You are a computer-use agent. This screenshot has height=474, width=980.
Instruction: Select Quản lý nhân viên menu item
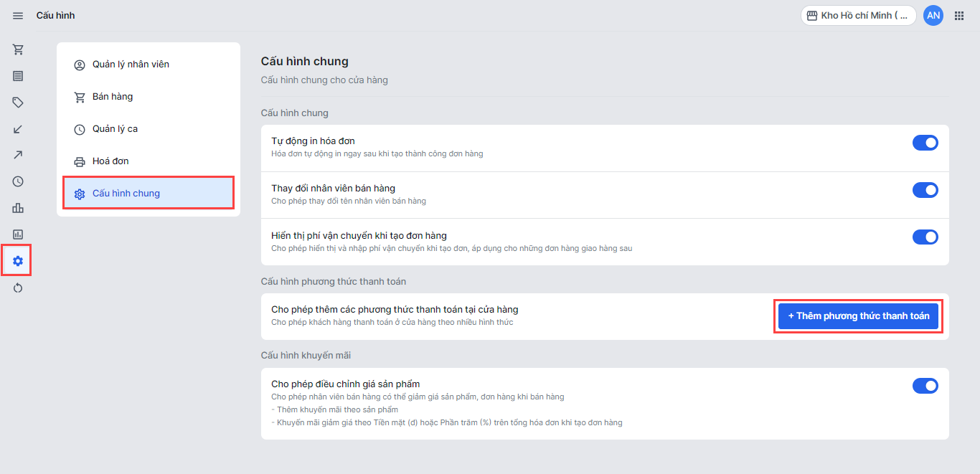[x=131, y=65]
